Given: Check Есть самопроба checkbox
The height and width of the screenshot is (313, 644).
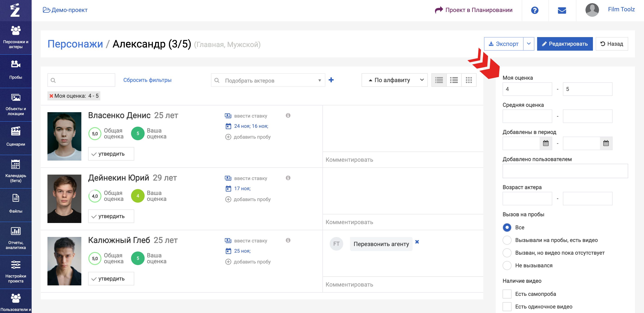Looking at the screenshot, I should point(507,294).
